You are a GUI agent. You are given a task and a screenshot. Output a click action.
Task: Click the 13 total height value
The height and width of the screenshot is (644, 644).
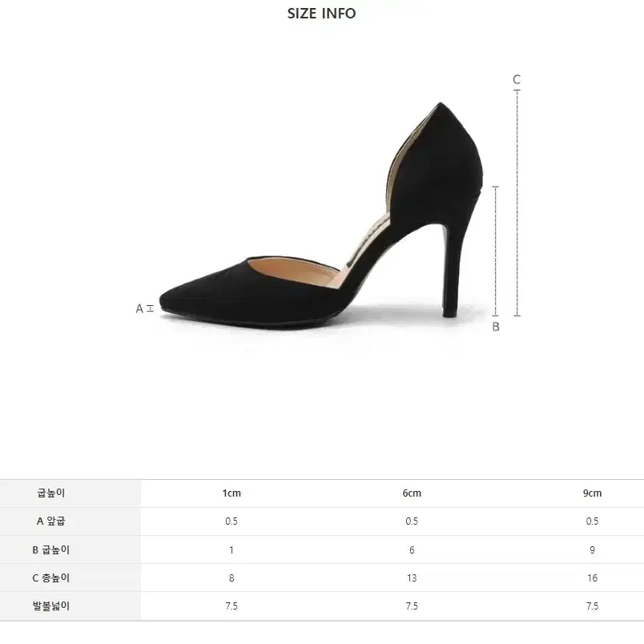(412, 578)
